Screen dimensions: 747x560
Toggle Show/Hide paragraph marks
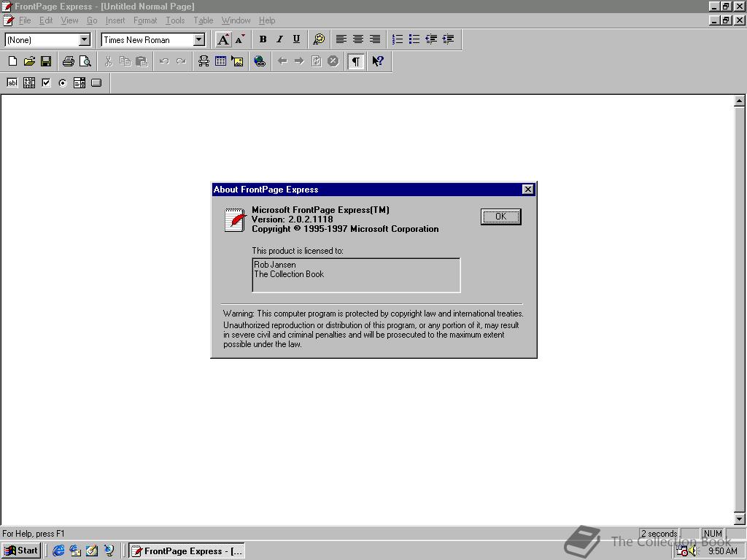(356, 61)
